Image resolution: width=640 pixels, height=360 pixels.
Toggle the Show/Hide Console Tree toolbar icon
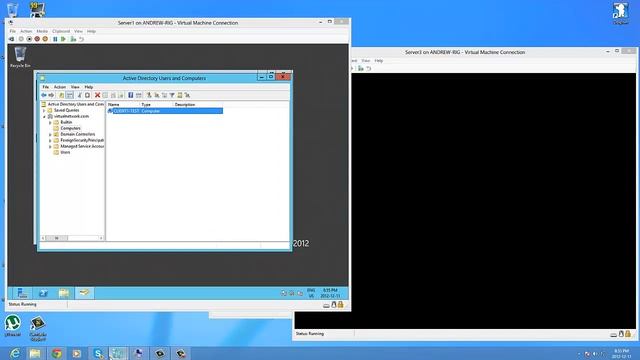tap(70, 95)
